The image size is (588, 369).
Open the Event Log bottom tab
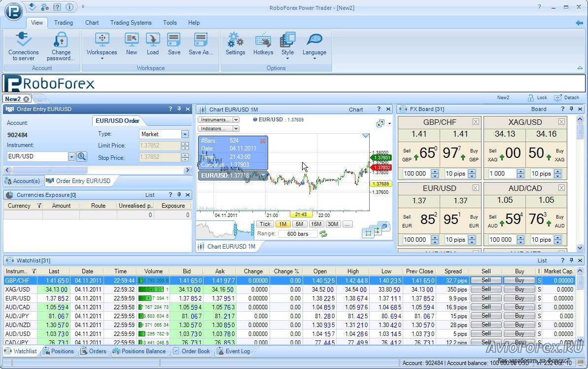click(233, 351)
